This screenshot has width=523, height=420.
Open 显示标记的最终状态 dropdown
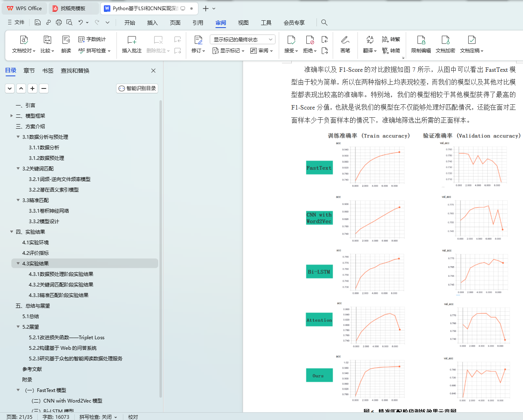coord(243,39)
